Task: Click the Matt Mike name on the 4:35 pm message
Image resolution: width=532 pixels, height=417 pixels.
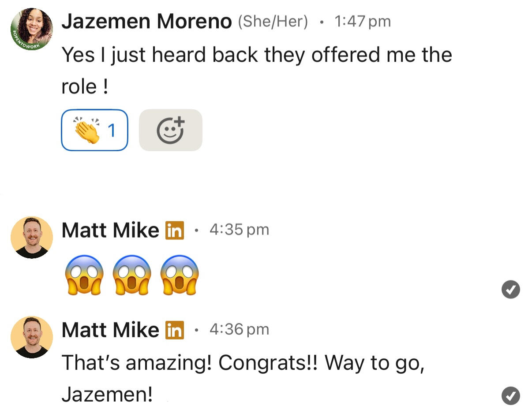Action: [x=110, y=230]
